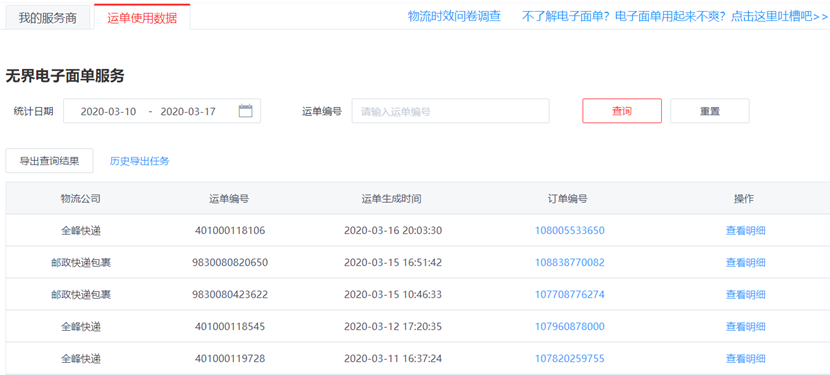View details for waybill 401000118106
The height and width of the screenshot is (375, 830).
[745, 230]
